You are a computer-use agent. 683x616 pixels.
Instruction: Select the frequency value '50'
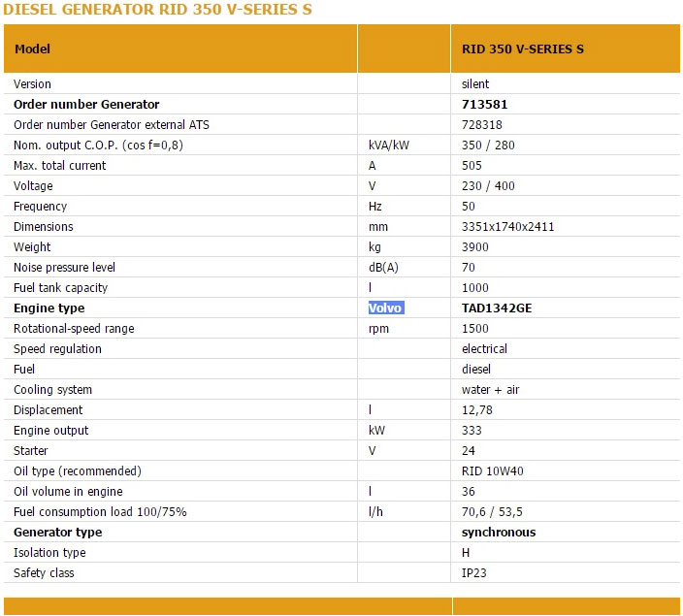469,207
